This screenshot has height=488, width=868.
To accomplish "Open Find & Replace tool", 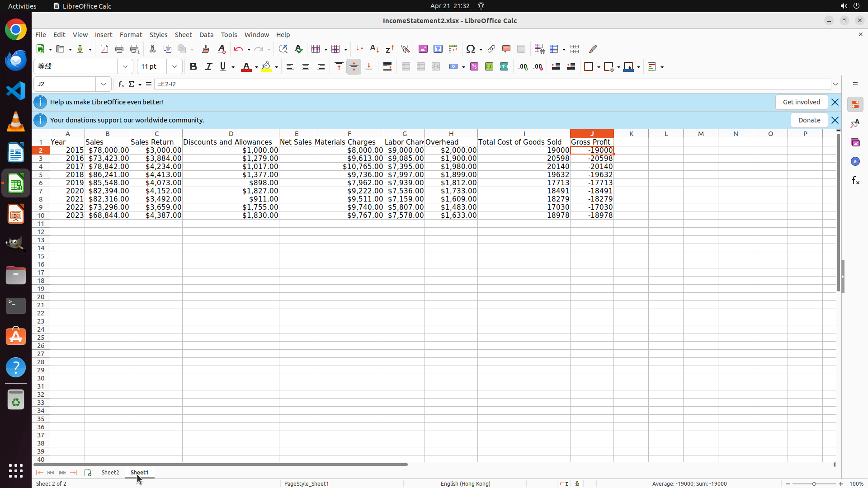I will coord(283,49).
